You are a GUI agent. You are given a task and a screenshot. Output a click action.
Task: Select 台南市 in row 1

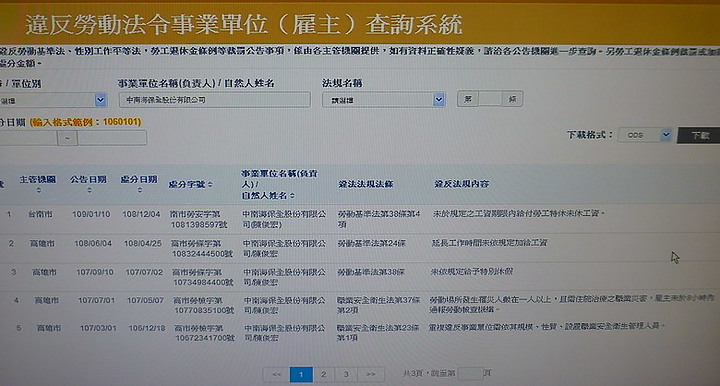click(x=40, y=214)
